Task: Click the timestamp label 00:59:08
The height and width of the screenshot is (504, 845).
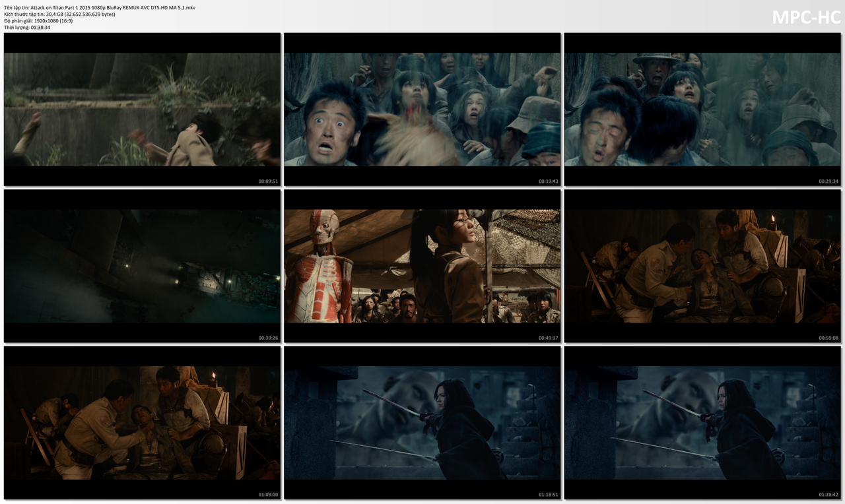Action: 828,338
